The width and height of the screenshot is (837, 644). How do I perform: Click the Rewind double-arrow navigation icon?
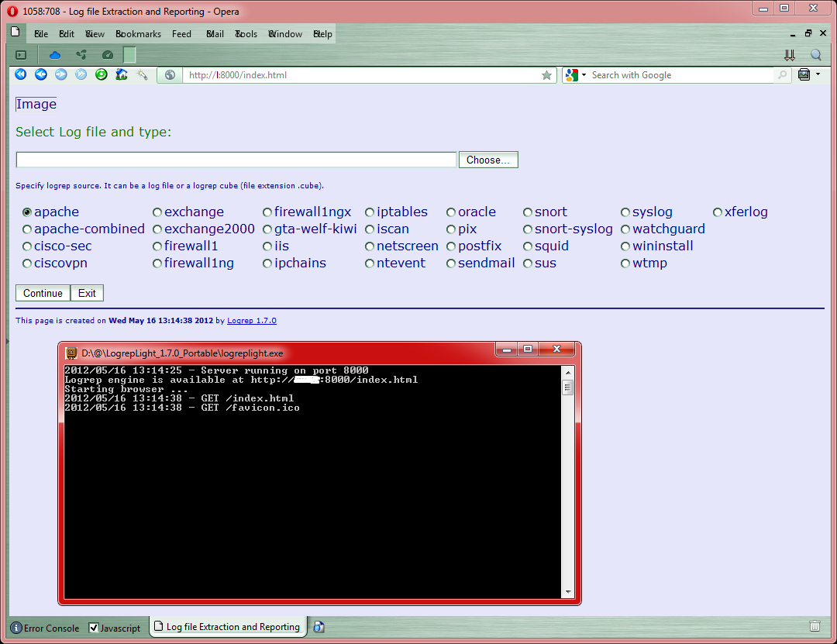pos(21,75)
